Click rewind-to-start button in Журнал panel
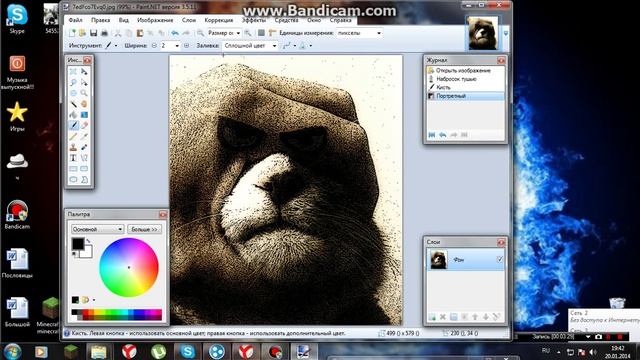Viewport: 640px width, 360px height. point(432,135)
